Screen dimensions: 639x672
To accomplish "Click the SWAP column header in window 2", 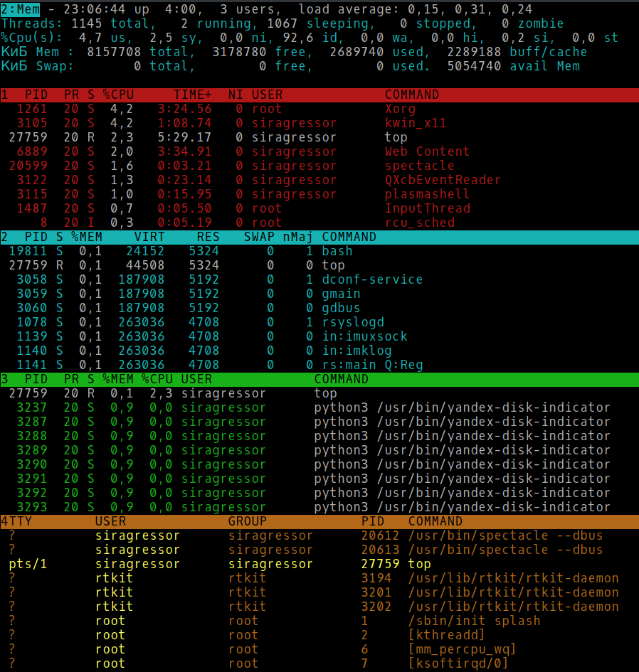I will pyautogui.click(x=259, y=237).
